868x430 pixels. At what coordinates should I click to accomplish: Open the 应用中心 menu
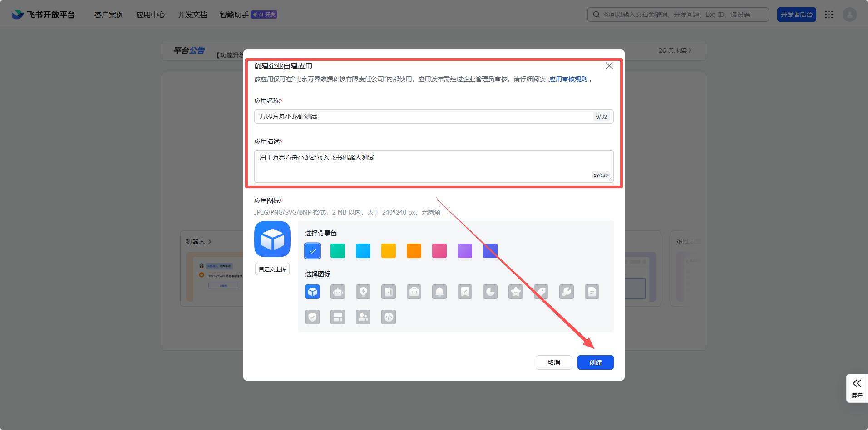[151, 15]
